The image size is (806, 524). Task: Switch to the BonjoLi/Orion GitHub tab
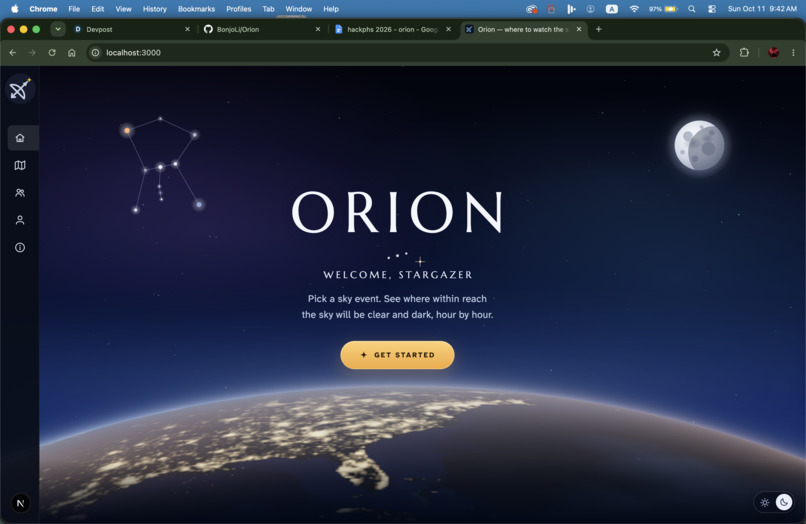[262, 29]
